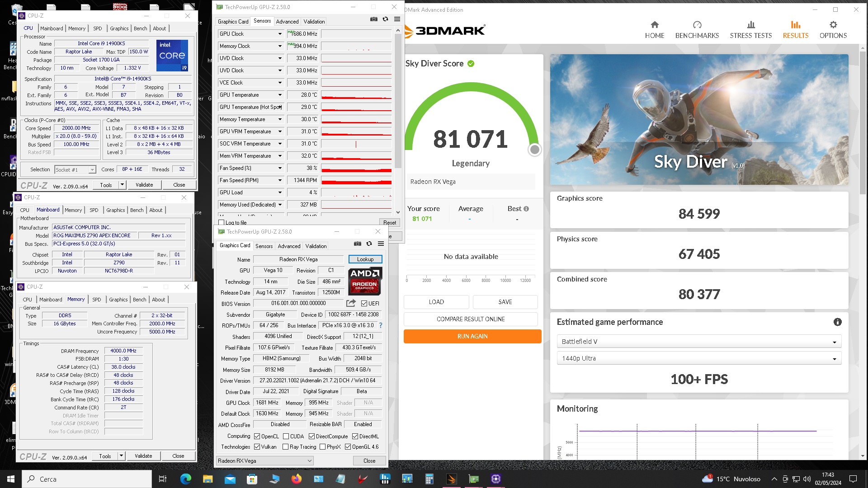This screenshot has width=868, height=488.
Task: Toggle the UEFI checkbox
Action: click(x=364, y=304)
